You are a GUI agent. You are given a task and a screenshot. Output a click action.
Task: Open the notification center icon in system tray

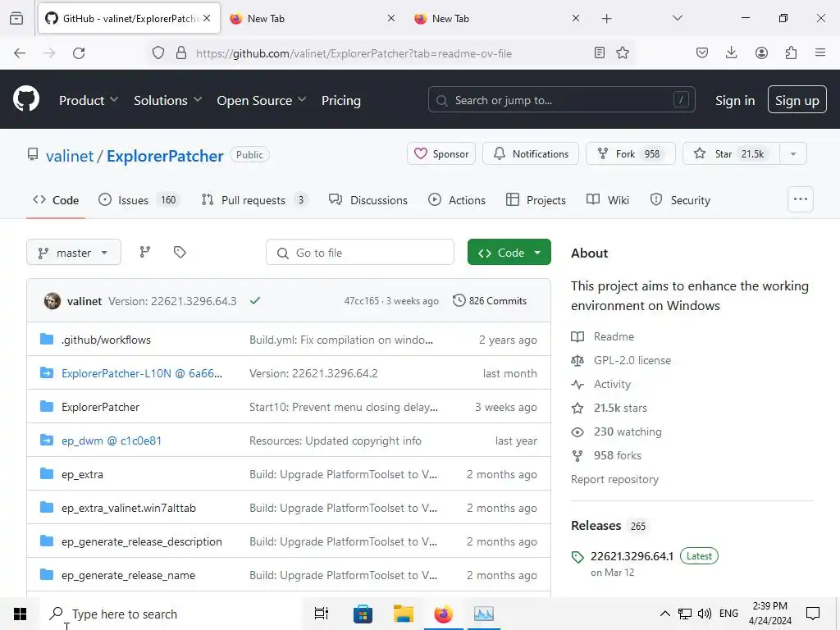point(813,614)
